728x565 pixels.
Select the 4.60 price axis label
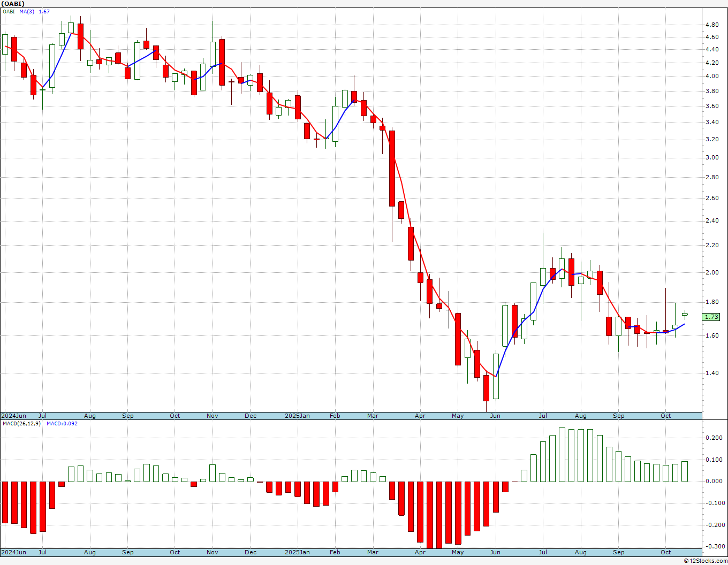tap(712, 37)
